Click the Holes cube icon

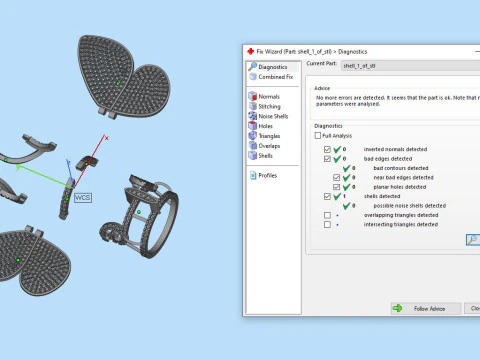pos(253,126)
